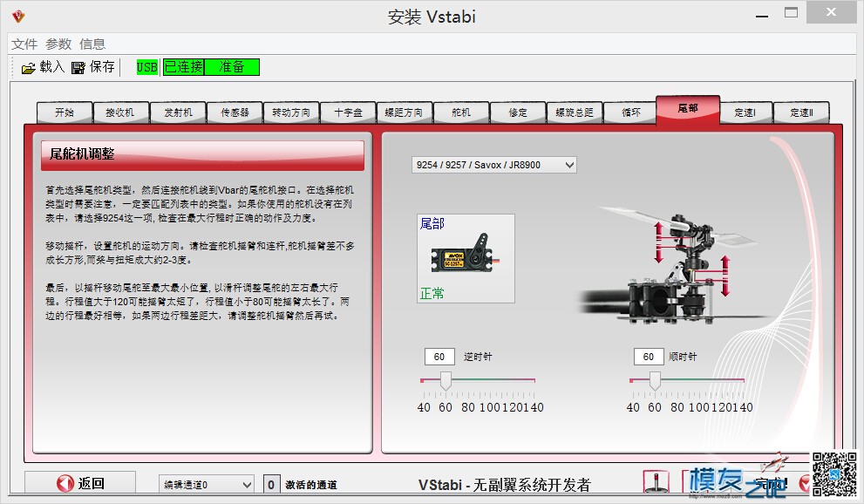
Task: Switch to the 修定 tab
Action: pos(518,112)
